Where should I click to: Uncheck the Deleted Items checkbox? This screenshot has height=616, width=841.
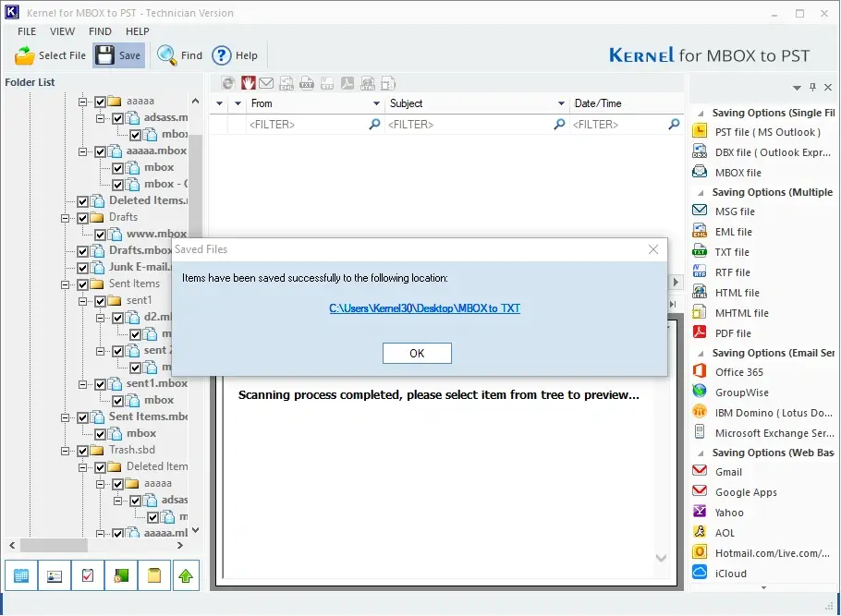pos(82,201)
